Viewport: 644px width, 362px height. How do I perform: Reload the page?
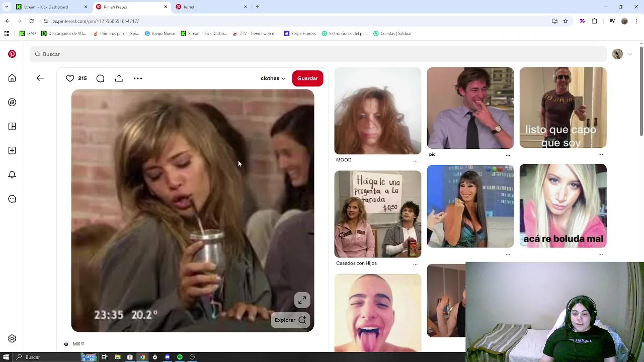pos(31,21)
